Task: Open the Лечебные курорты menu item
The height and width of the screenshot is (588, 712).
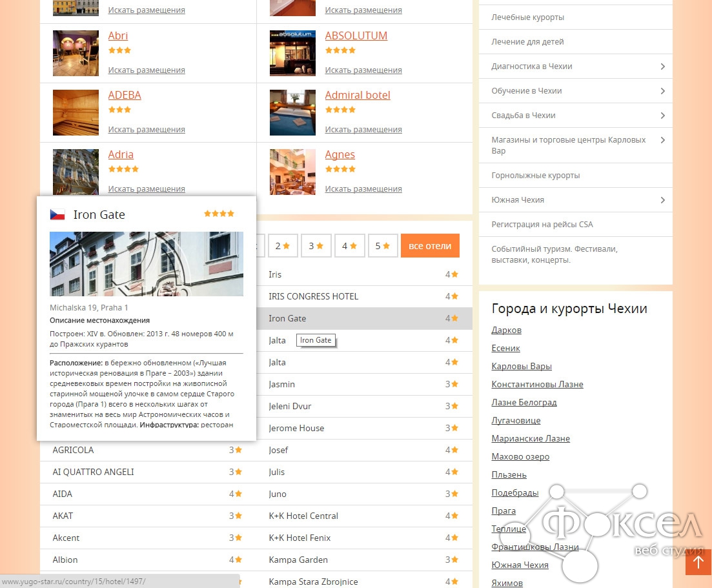Action: pos(575,17)
